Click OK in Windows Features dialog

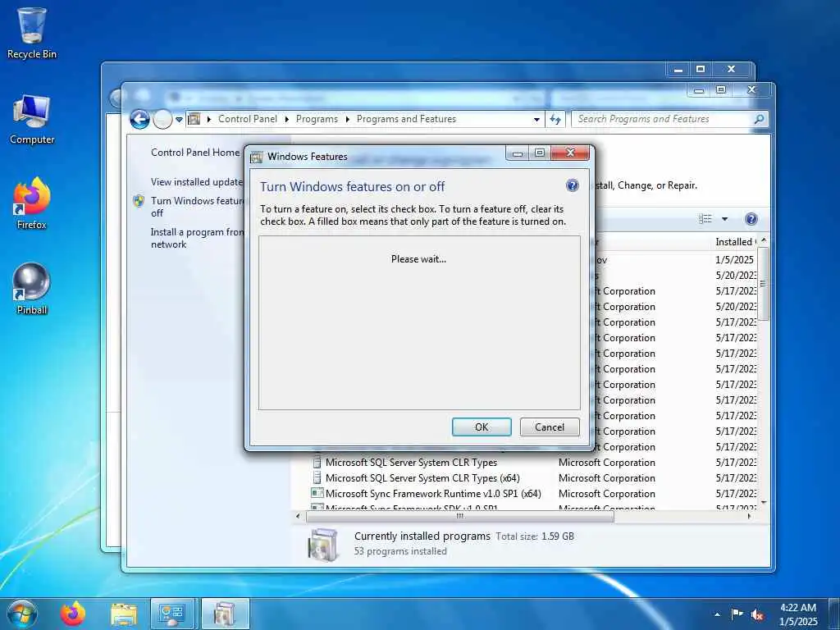[x=482, y=427]
